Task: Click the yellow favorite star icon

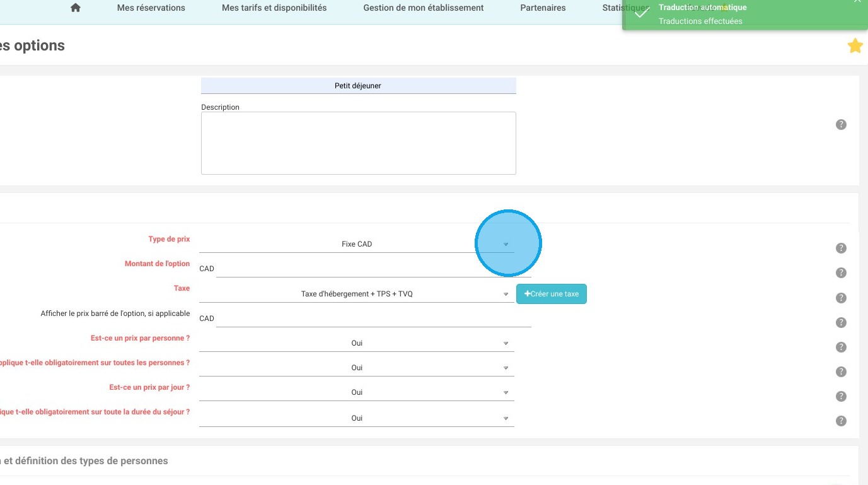Action: point(855,46)
